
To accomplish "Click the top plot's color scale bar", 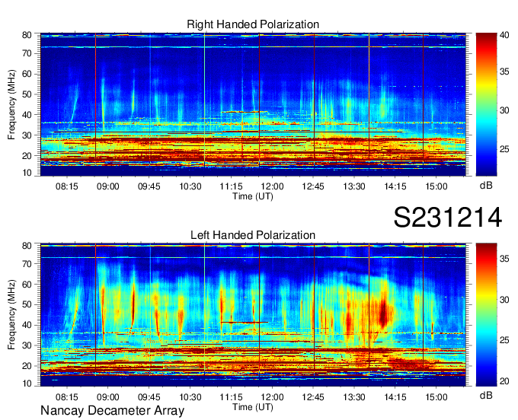I will coord(486,104).
